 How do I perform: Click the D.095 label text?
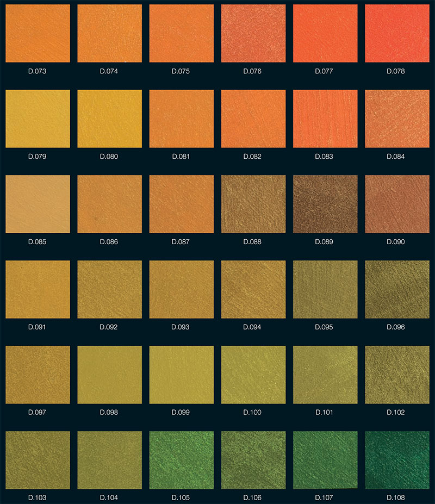[x=324, y=327]
